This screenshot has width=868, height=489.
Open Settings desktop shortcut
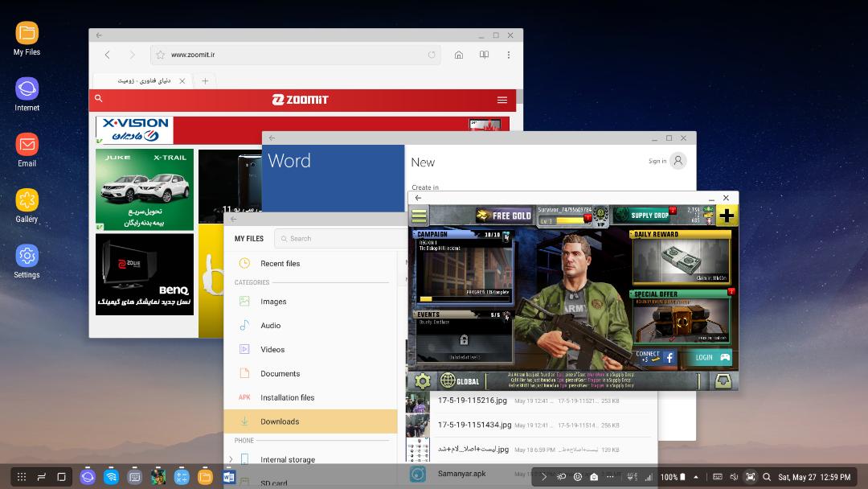[27, 261]
